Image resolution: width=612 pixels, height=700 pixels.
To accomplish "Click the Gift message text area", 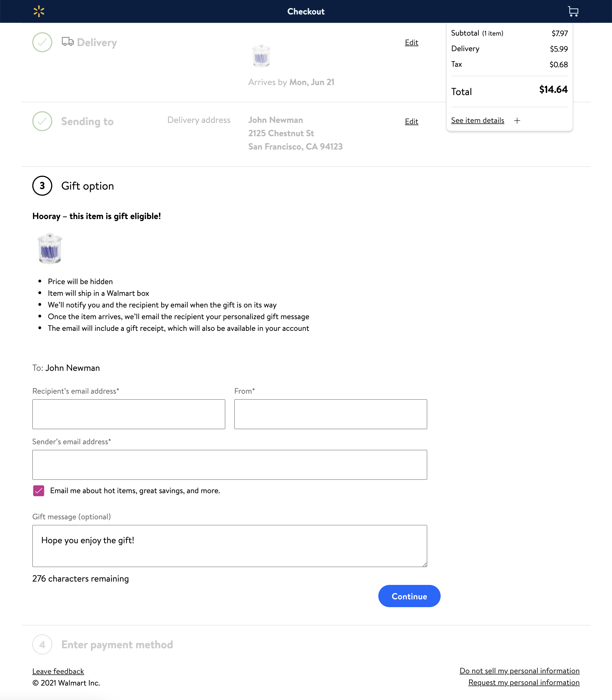I will tap(229, 546).
